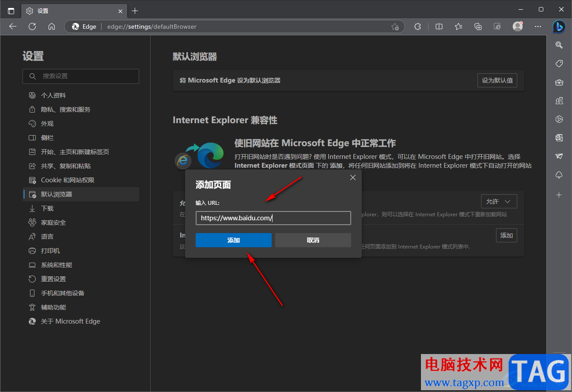Open the tab actions menu icon
Image resolution: width=572 pixels, height=392 pixels.
click(x=11, y=11)
